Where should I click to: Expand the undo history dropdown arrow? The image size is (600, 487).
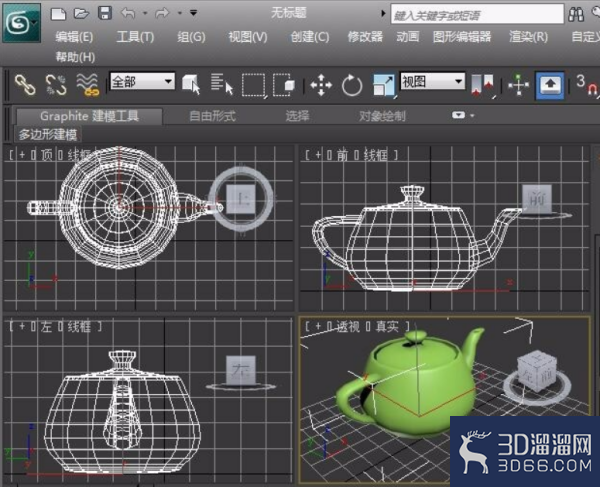tap(145, 13)
